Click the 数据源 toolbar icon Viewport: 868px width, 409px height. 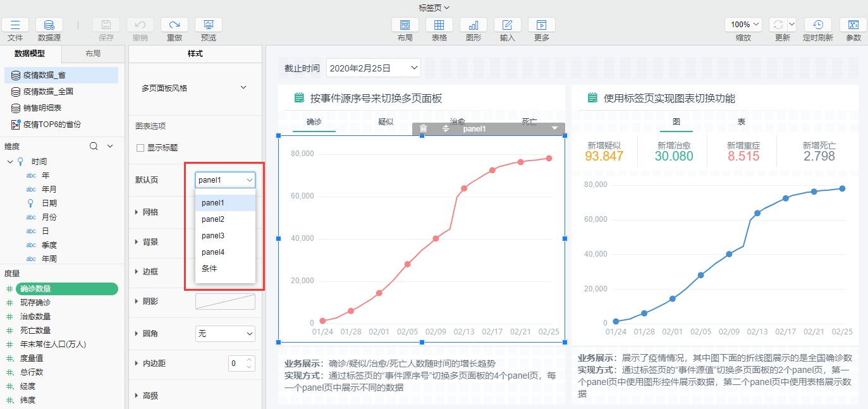click(x=49, y=25)
